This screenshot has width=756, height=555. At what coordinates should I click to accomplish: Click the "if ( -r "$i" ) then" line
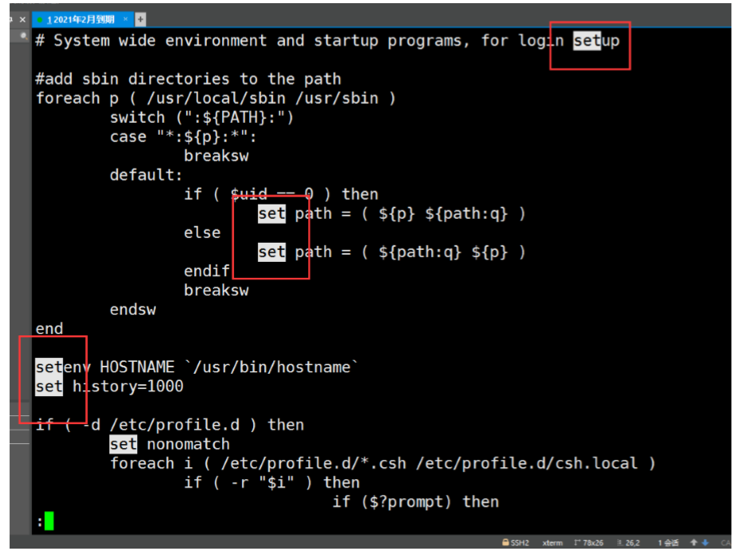272,482
